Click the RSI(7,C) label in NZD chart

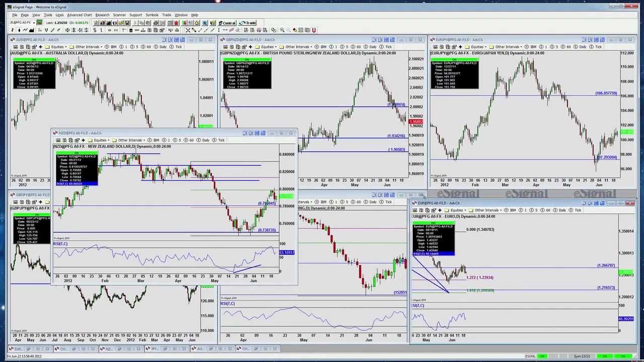(x=60, y=244)
